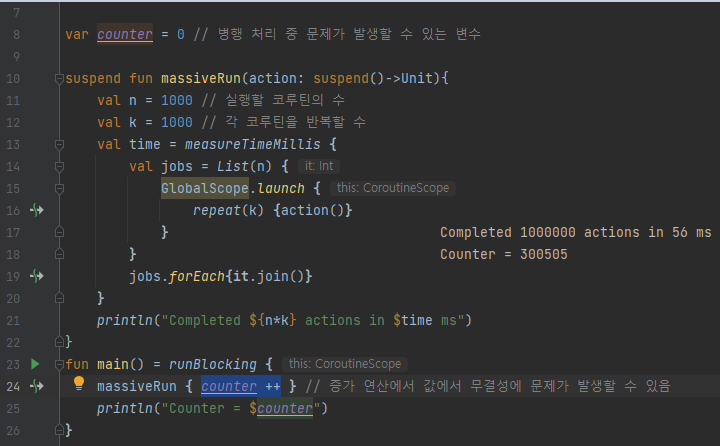The image size is (720, 446).
Task: Click the suspend call icon on line 24
Action: (x=37, y=386)
